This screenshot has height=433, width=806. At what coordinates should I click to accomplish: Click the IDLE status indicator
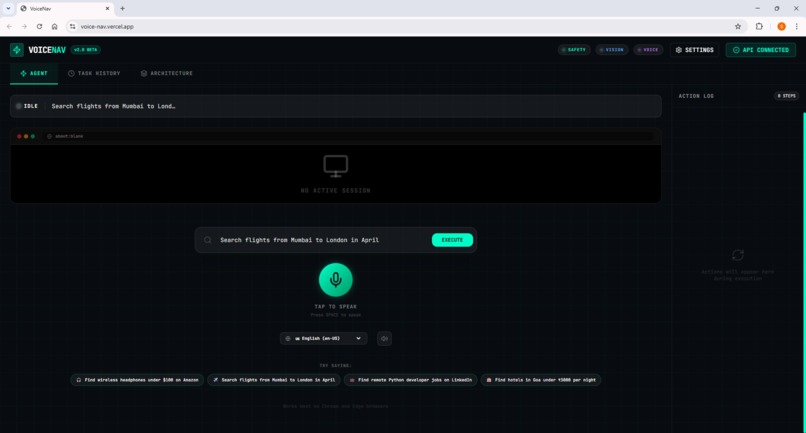(27, 106)
